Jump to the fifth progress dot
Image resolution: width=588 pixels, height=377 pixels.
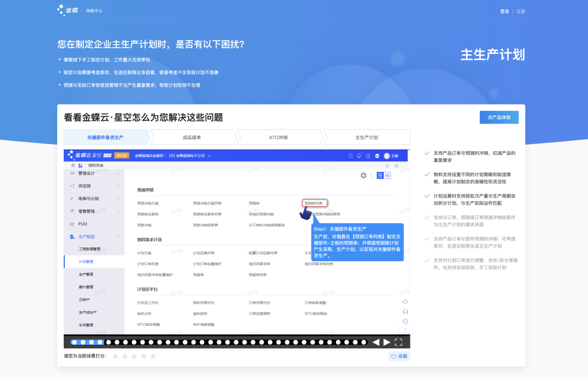(x=108, y=342)
